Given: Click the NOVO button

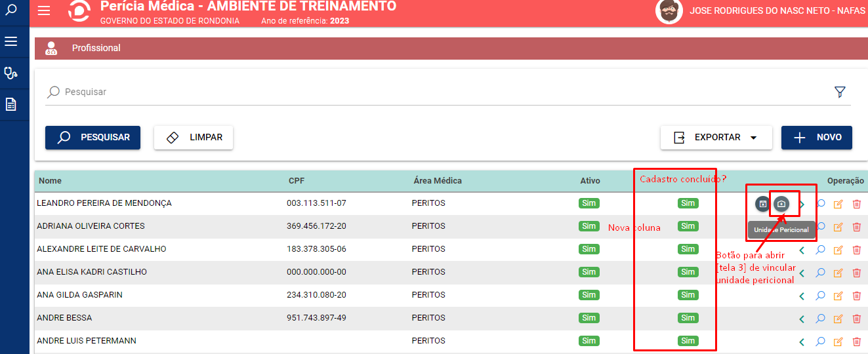Looking at the screenshot, I should pos(817,138).
